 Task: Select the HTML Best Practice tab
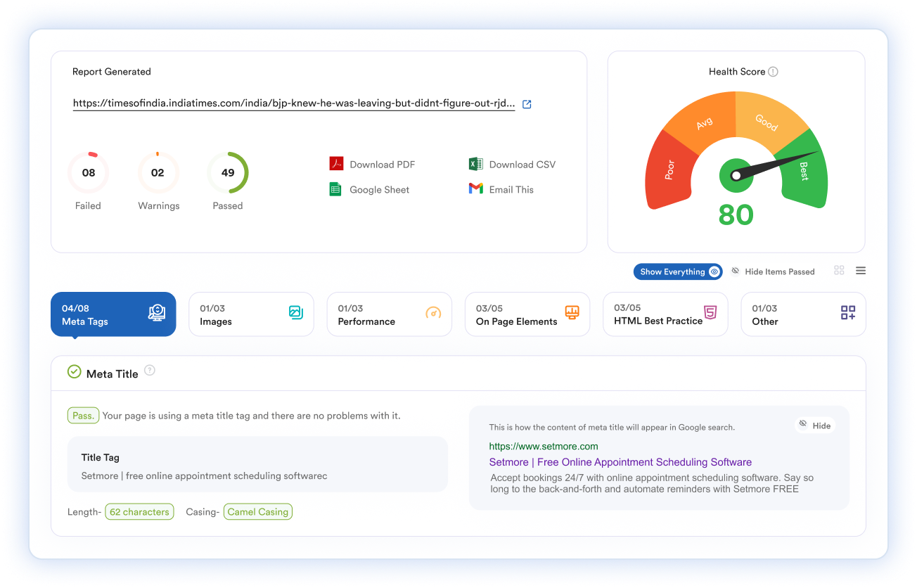[665, 314]
